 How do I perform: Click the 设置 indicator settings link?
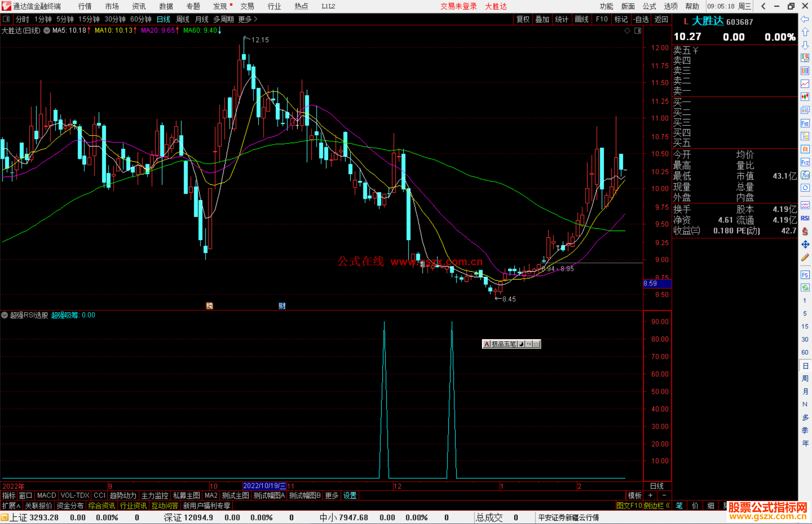(350, 495)
